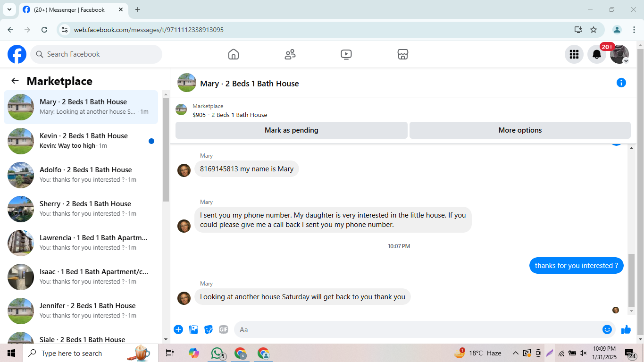Open Siale's 2 Beds 1 Bath House chat
The height and width of the screenshot is (362, 644).
click(x=81, y=336)
